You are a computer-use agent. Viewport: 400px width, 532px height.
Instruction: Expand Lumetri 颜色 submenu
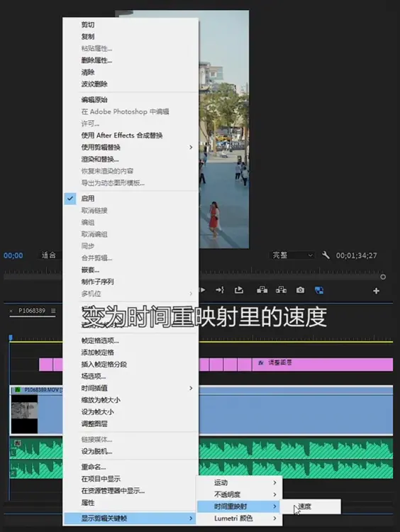[240, 519]
